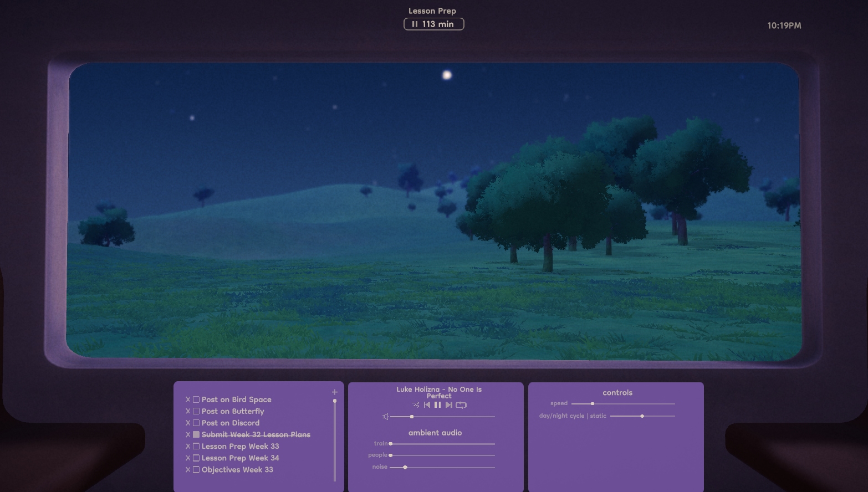This screenshot has height=492, width=868.
Task: Mark Lesson Prep Week 33 as done
Action: pyautogui.click(x=196, y=446)
